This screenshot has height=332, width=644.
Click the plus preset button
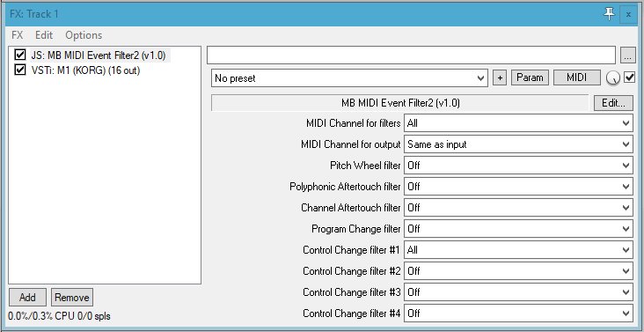(500, 77)
